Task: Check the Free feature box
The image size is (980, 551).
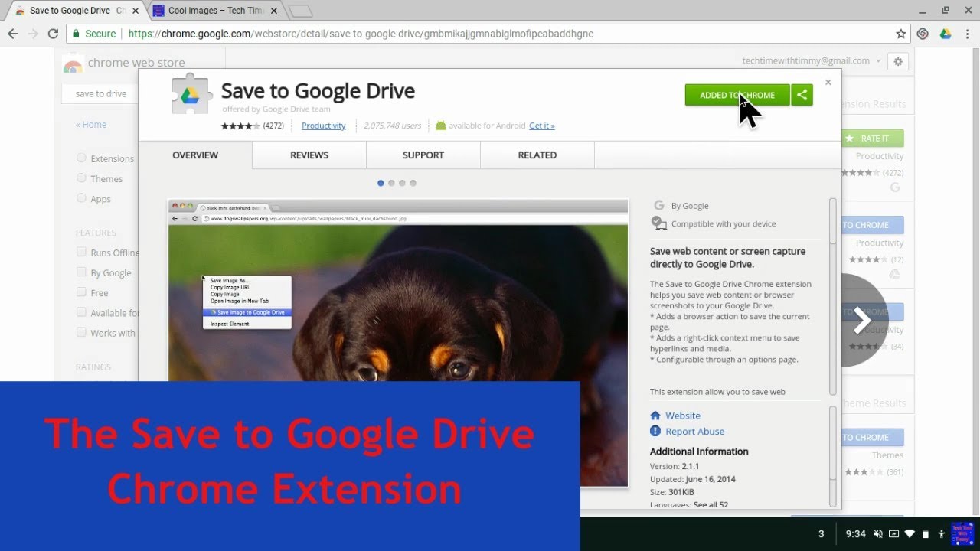Action: (x=81, y=292)
